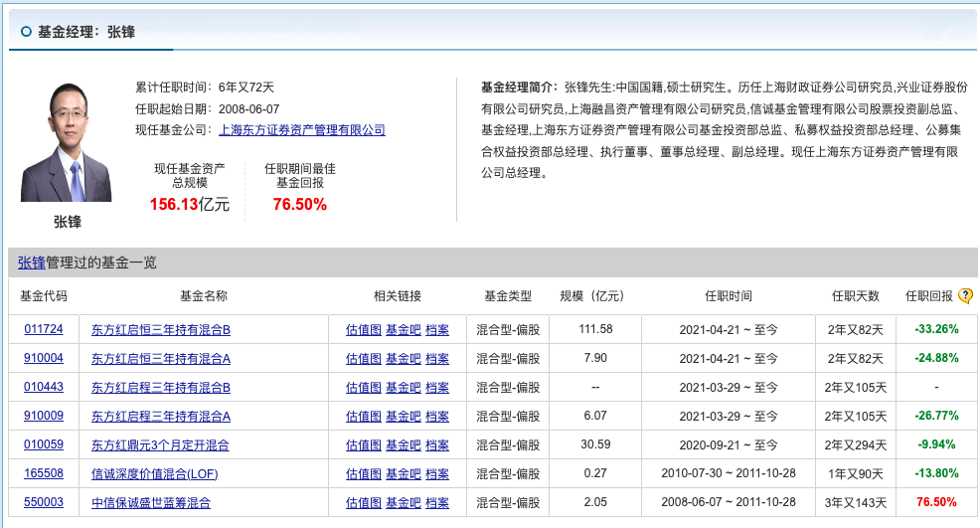Screen dimensions: 980x528
Task: Click the circle icon before 基金经理 heading
Action: [x=26, y=32]
